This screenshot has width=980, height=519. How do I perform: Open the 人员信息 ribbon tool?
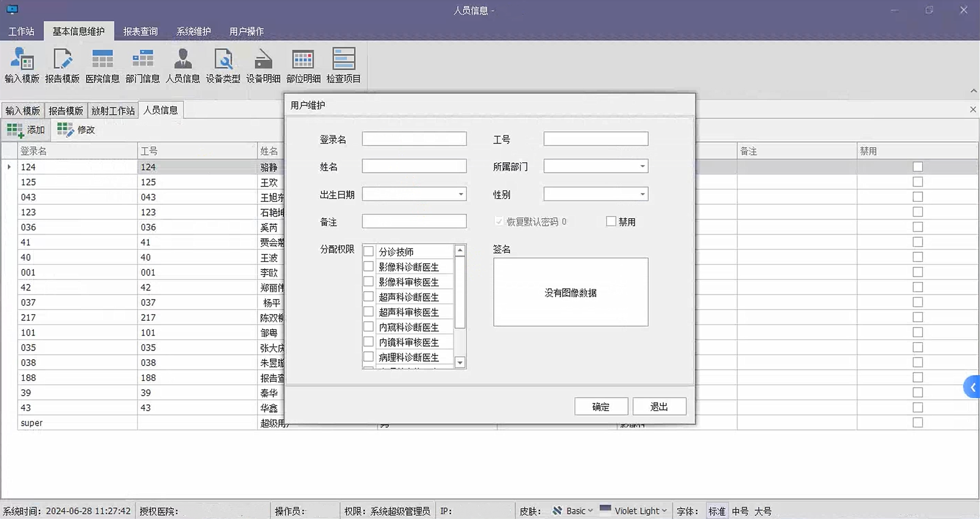tap(182, 66)
